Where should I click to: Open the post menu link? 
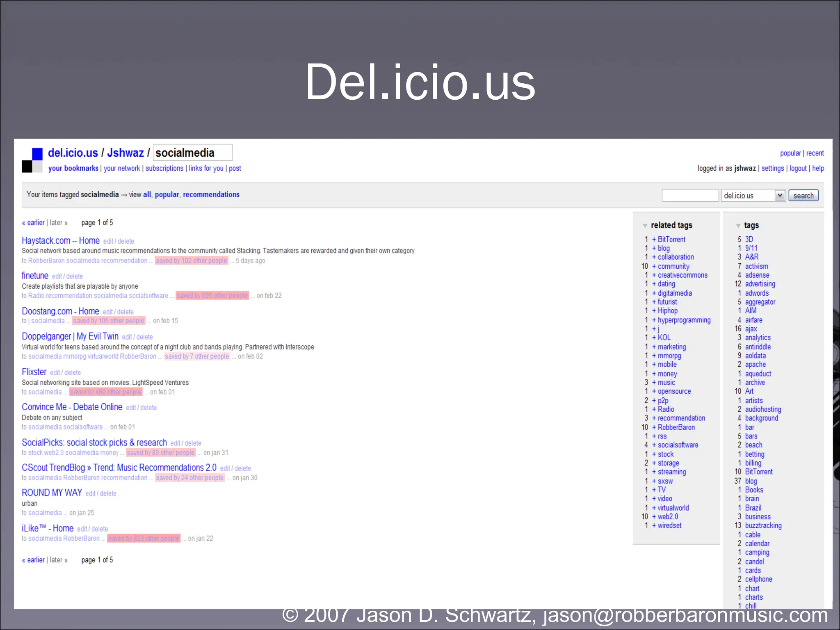(235, 168)
